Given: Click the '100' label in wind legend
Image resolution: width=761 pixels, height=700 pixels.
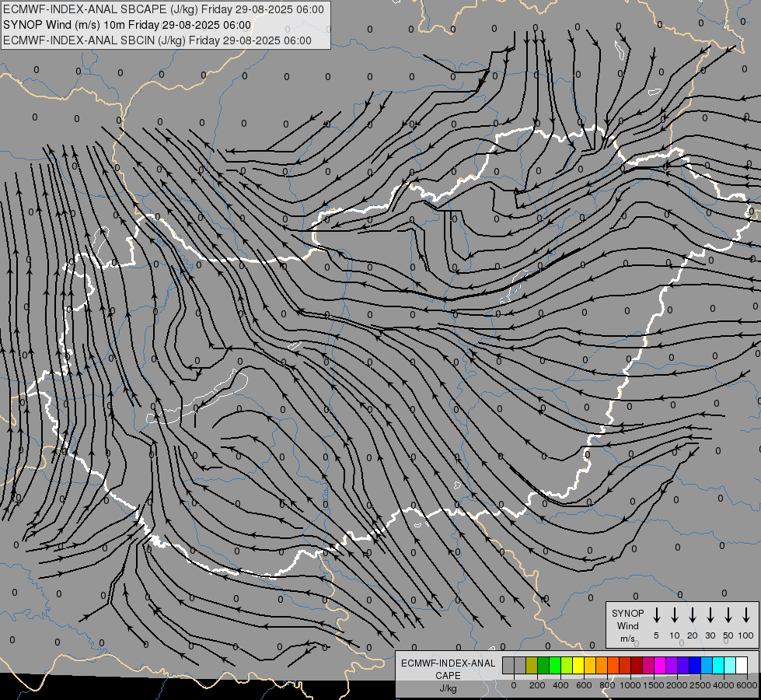Looking at the screenshot, I should 746,635.
